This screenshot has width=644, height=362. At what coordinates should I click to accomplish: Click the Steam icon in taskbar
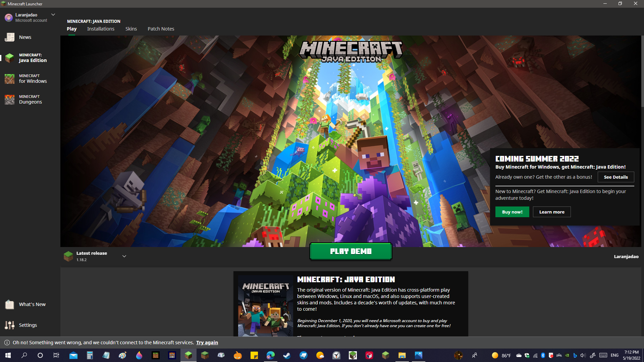coord(287,355)
